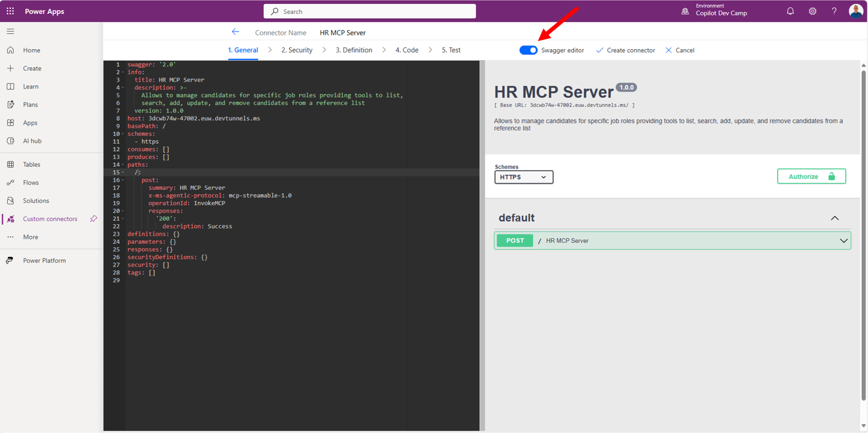868x433 pixels.
Task: Click the host line in the editor
Action: pyautogui.click(x=194, y=118)
